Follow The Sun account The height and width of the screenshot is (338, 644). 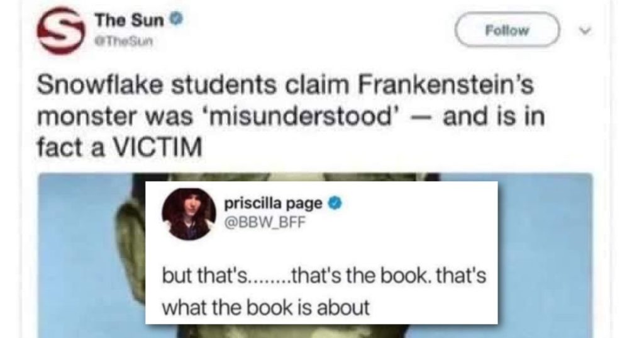pos(507,30)
